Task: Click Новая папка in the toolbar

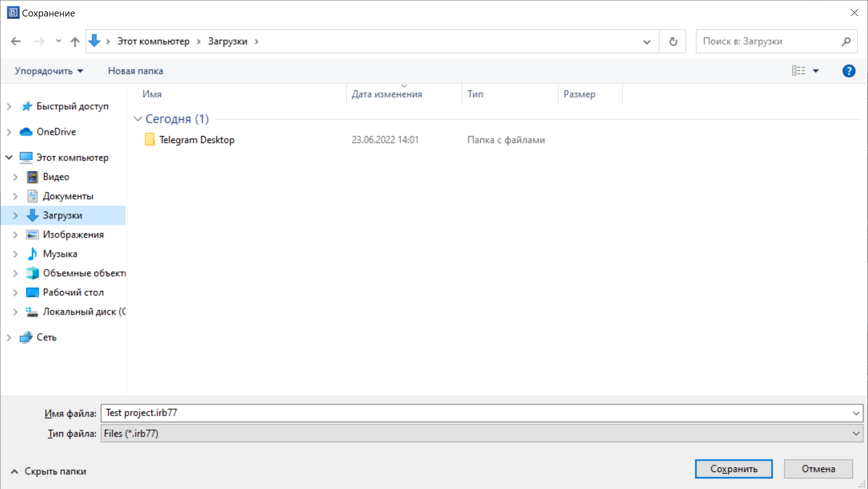Action: (x=135, y=71)
